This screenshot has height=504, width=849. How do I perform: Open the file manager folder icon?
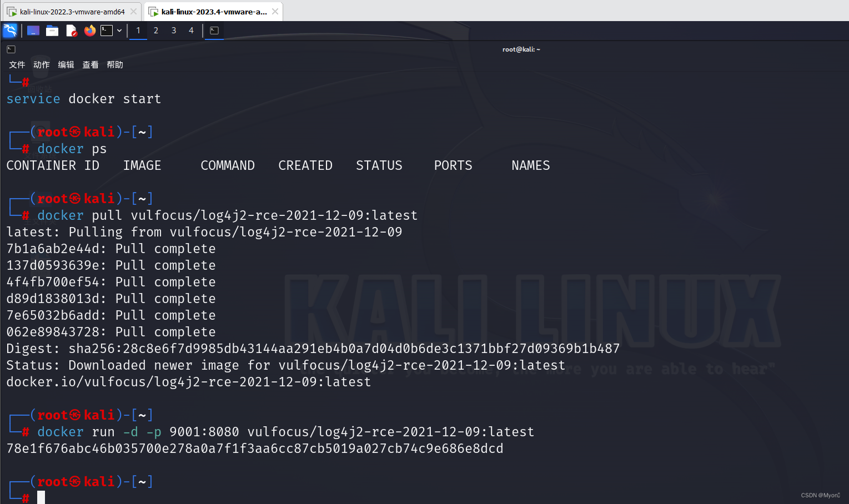point(52,31)
